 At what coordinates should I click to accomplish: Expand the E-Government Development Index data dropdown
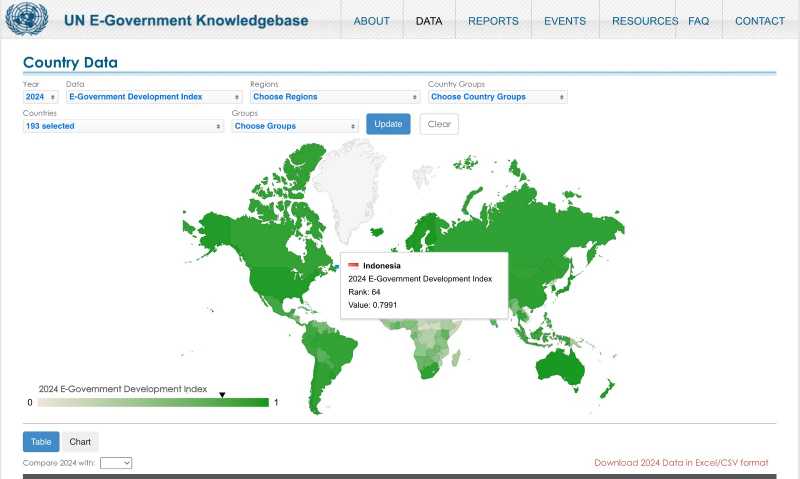pyautogui.click(x=154, y=97)
